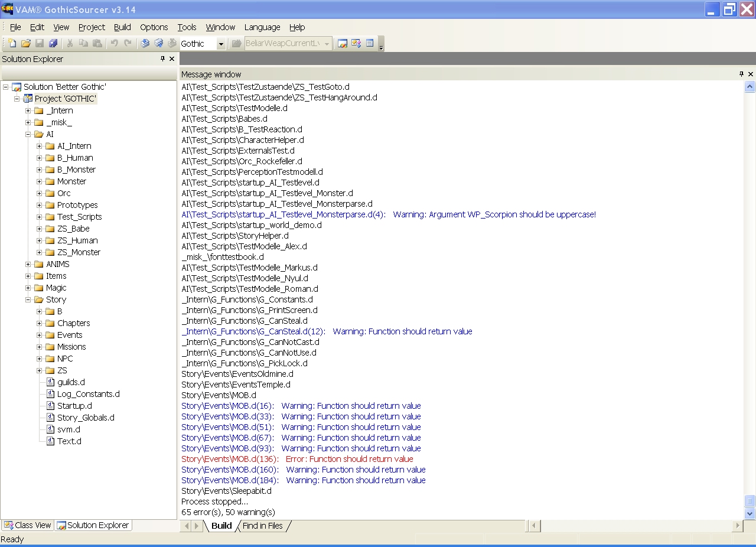Click the horizontal scrollbar right arrow
This screenshot has width=756, height=547.
pyautogui.click(x=738, y=526)
